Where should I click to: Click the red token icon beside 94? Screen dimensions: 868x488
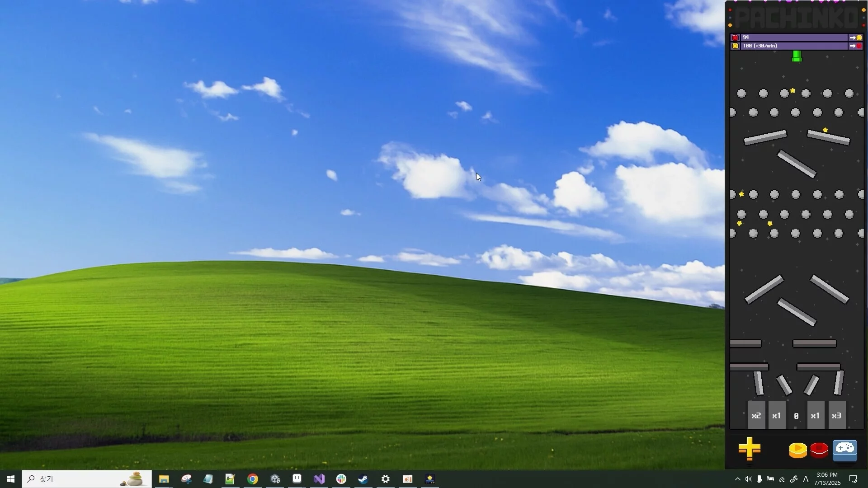pyautogui.click(x=735, y=38)
